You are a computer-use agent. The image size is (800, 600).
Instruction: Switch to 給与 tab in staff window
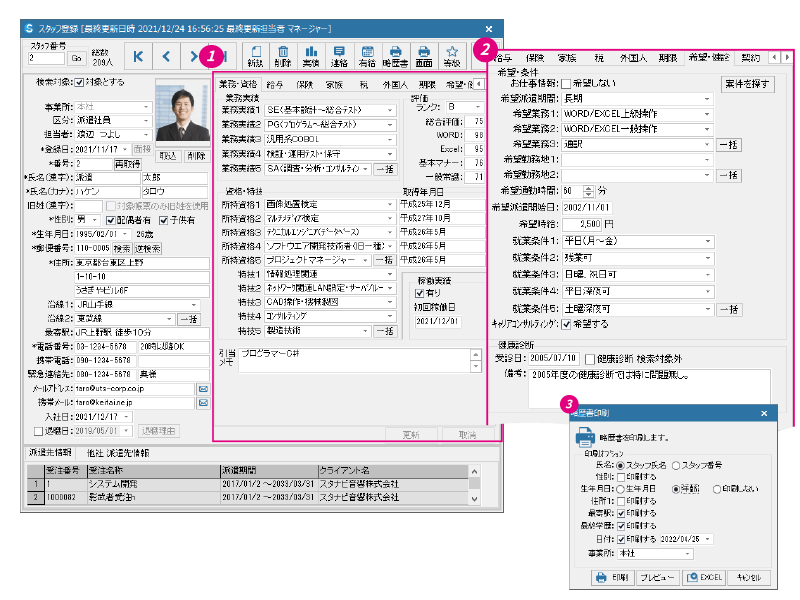click(275, 85)
